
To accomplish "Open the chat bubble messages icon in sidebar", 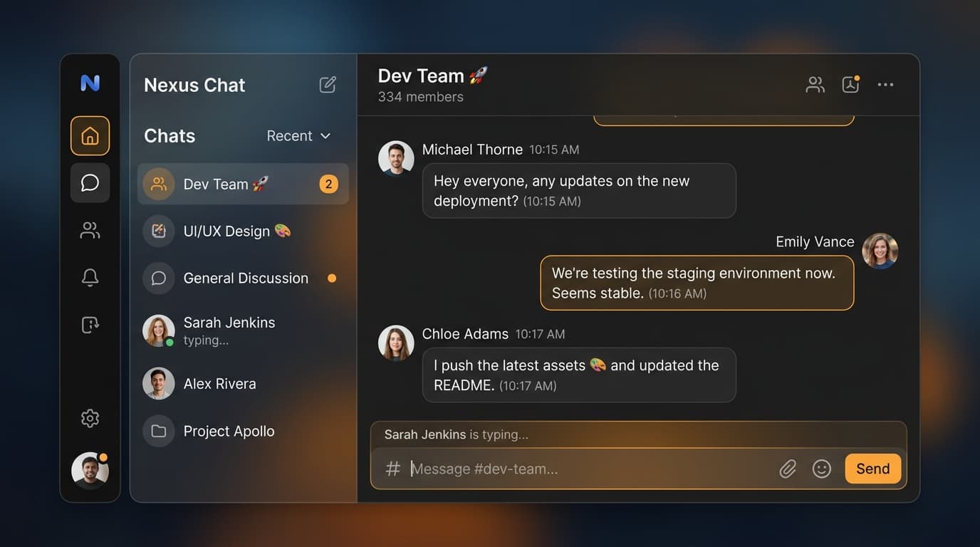I will pos(90,183).
